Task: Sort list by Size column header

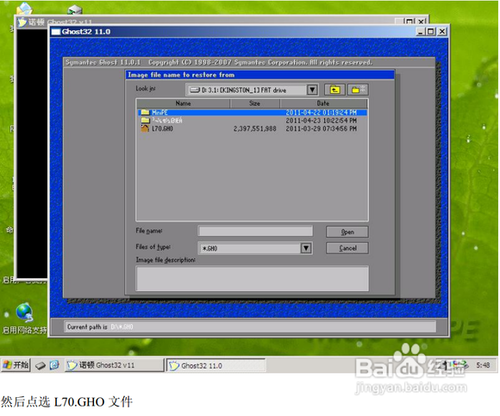Action: (x=254, y=103)
